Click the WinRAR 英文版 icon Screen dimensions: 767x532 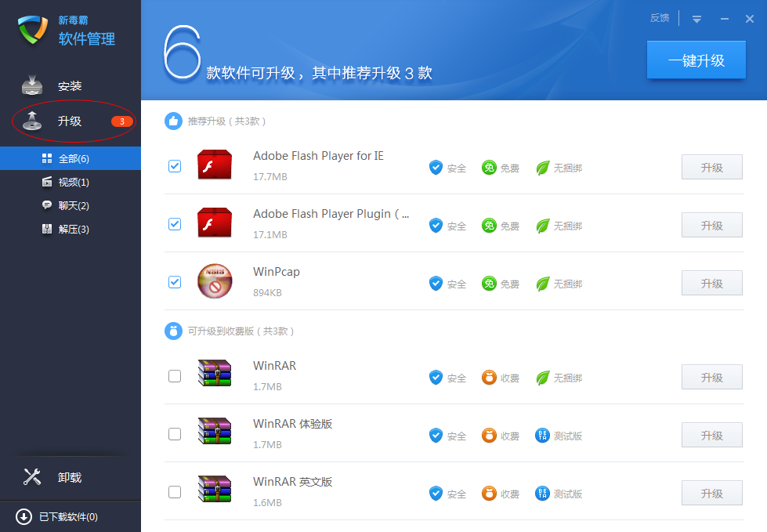click(x=214, y=489)
